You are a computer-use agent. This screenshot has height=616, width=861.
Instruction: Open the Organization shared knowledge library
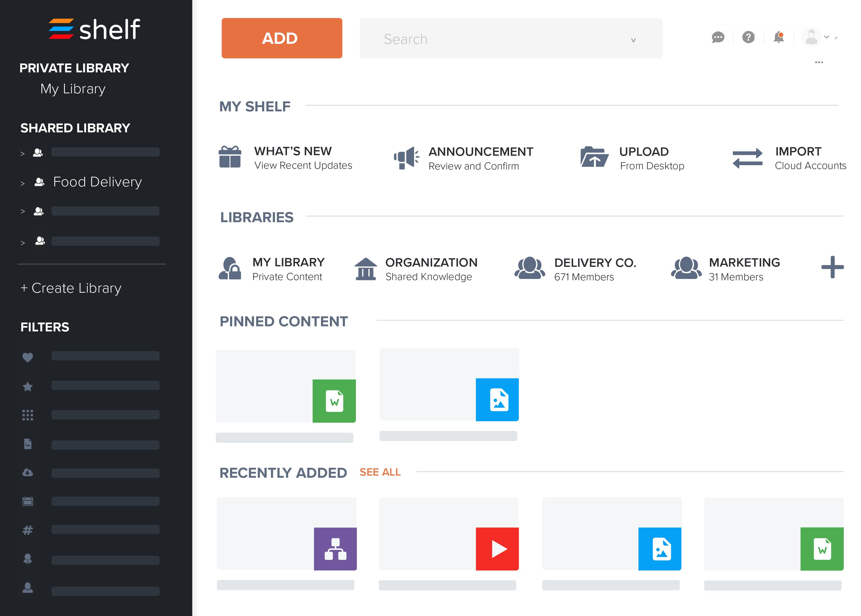coord(431,268)
